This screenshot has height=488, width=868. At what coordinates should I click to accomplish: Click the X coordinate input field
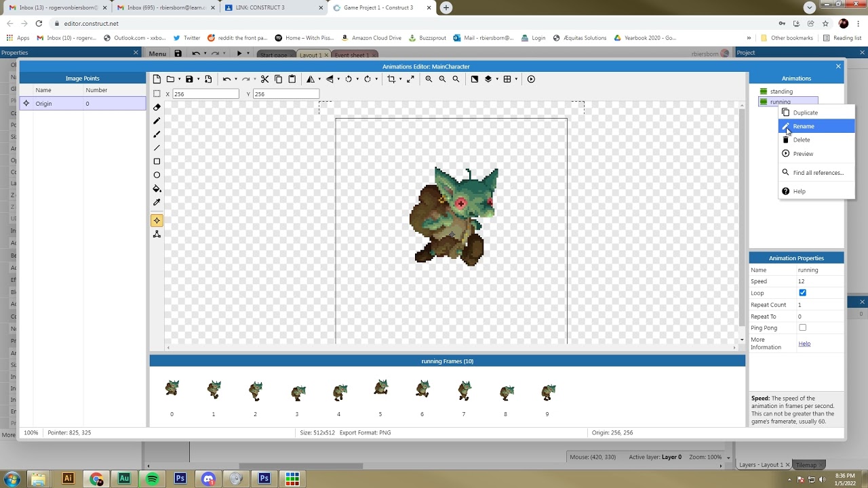tap(205, 94)
